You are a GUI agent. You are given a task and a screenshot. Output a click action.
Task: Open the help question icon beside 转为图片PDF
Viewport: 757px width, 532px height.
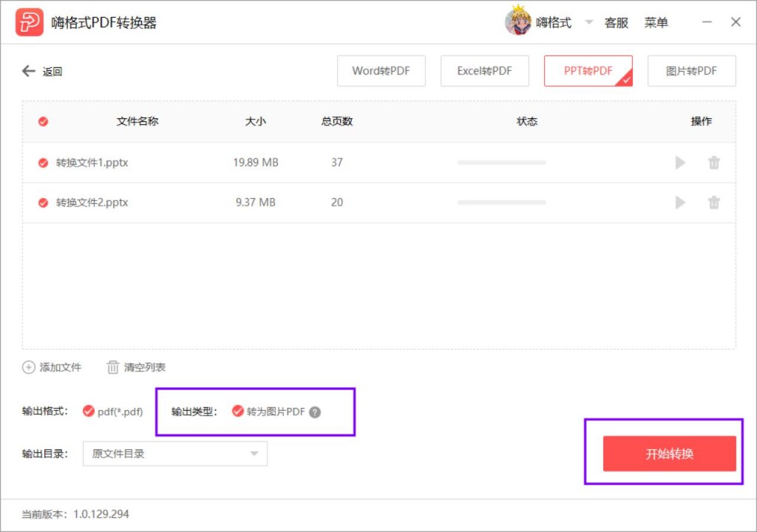(315, 412)
